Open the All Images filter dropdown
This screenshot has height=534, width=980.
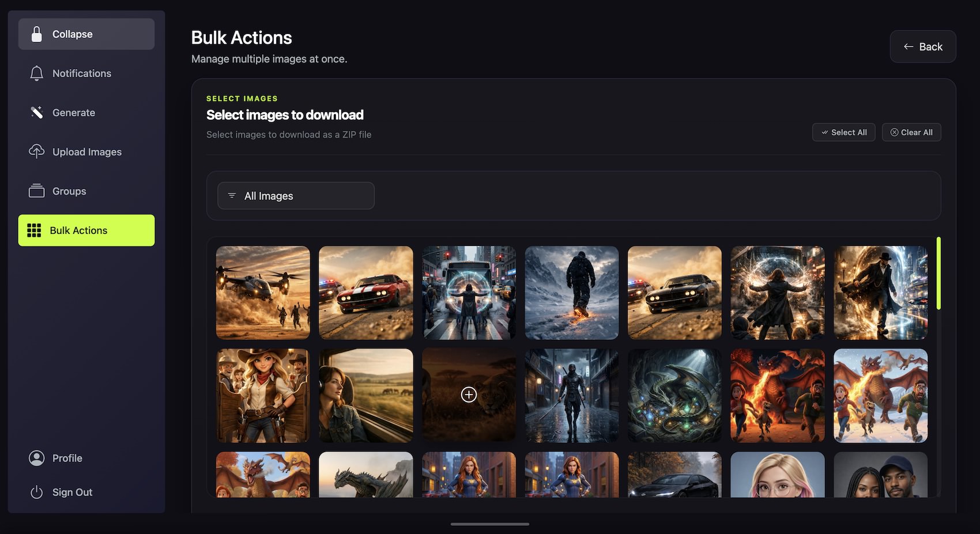(x=295, y=195)
